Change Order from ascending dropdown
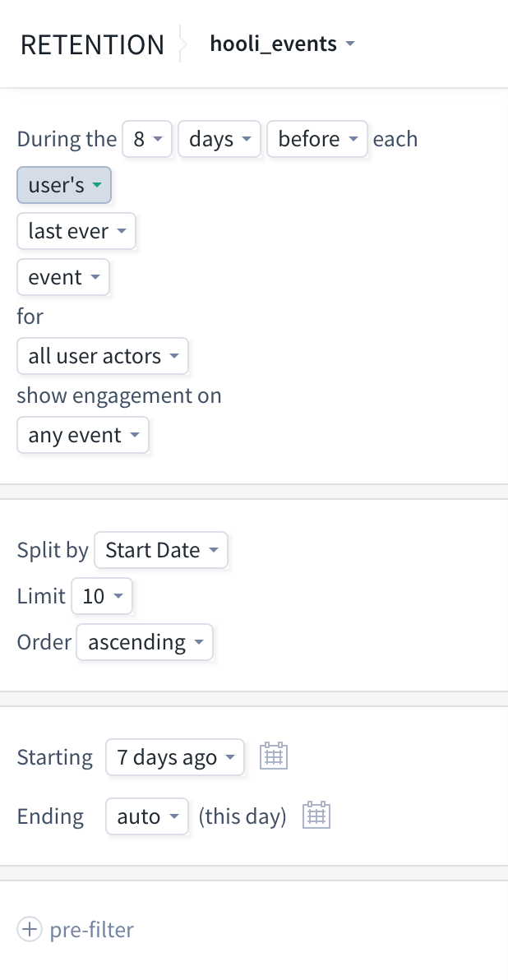The width and height of the screenshot is (508, 980). (x=145, y=642)
